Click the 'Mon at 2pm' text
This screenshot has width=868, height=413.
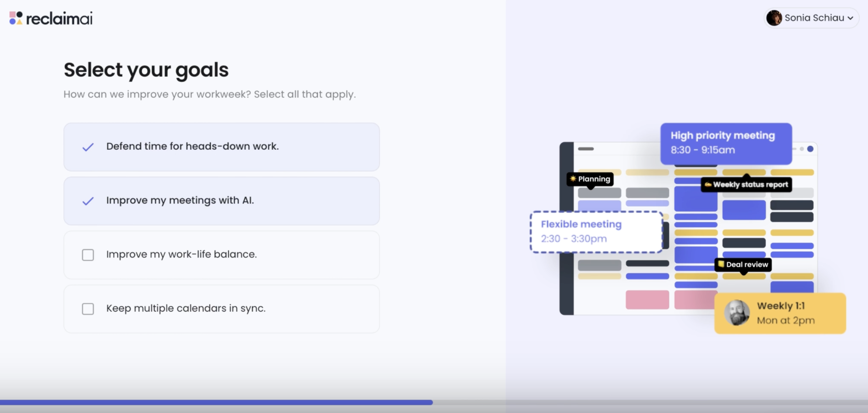[786, 320]
